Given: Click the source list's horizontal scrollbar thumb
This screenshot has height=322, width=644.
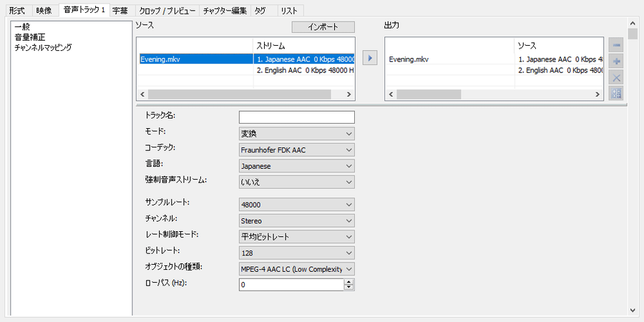Looking at the screenshot, I should (240, 94).
